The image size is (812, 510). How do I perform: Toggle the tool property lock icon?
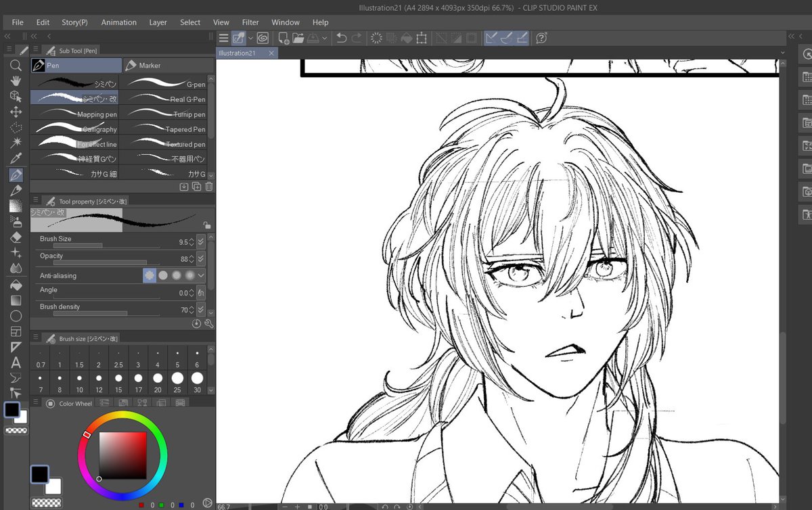(x=206, y=225)
